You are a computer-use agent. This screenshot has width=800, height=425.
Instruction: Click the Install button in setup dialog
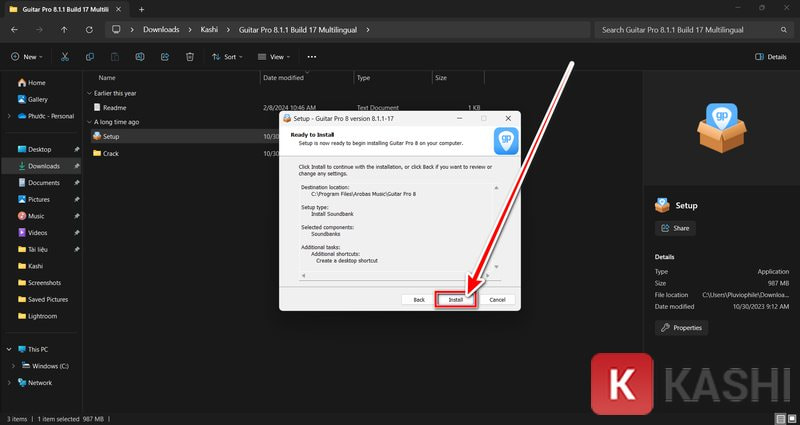pos(456,299)
